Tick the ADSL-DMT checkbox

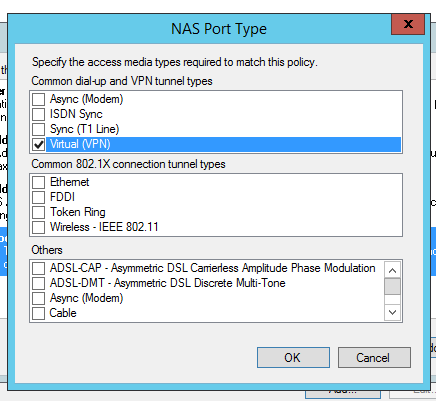(x=39, y=283)
